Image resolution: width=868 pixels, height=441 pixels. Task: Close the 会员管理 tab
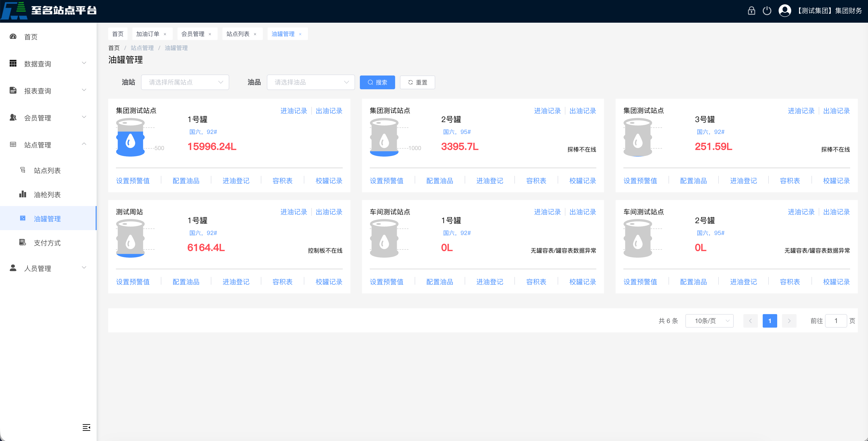(210, 34)
